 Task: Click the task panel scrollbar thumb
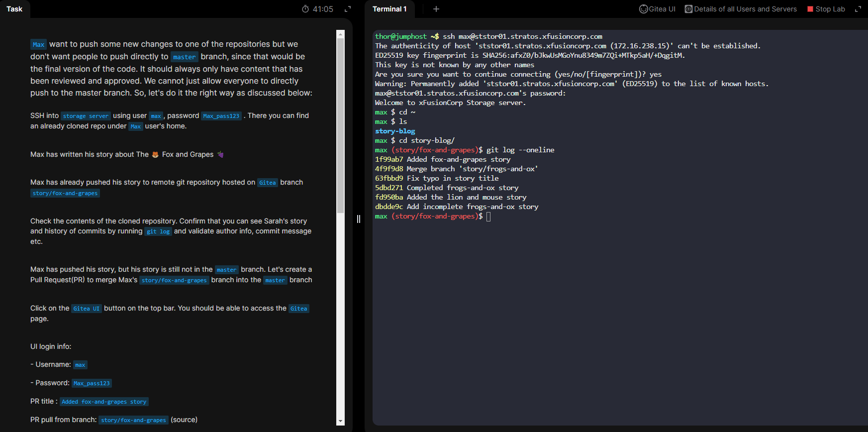(340, 124)
